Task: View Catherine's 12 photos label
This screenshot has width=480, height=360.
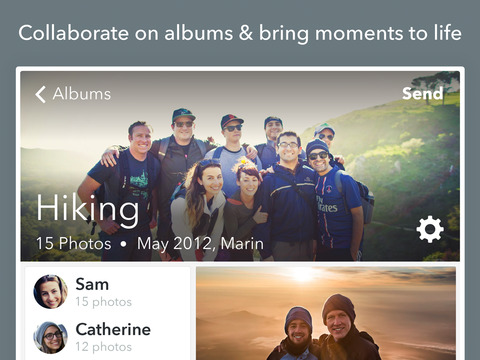Action: click(103, 347)
